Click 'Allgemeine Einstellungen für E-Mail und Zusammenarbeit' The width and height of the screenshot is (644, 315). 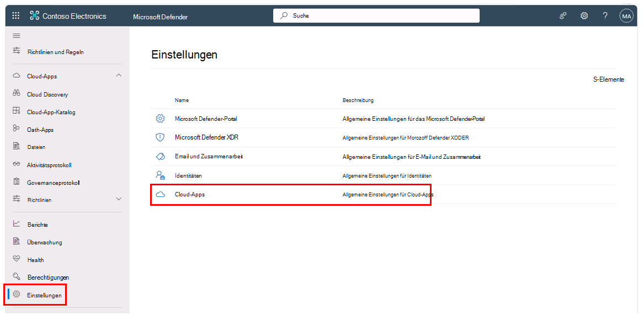coord(412,157)
